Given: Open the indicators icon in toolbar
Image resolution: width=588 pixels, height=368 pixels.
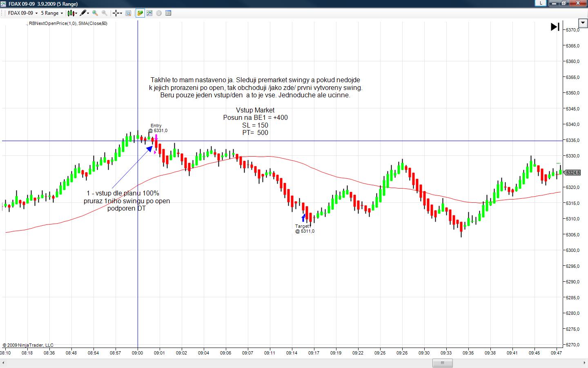Looking at the screenshot, I should (149, 13).
